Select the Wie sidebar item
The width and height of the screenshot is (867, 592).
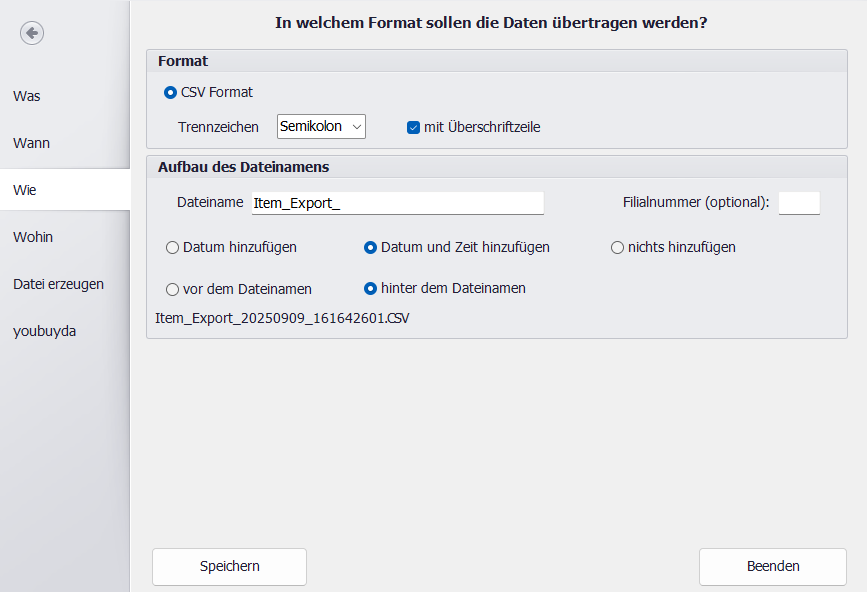pos(25,190)
